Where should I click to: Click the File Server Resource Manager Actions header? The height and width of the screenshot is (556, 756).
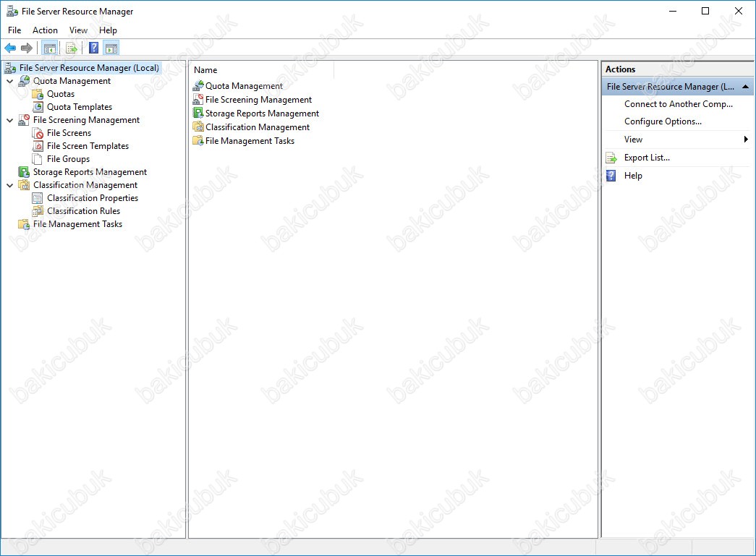point(678,87)
